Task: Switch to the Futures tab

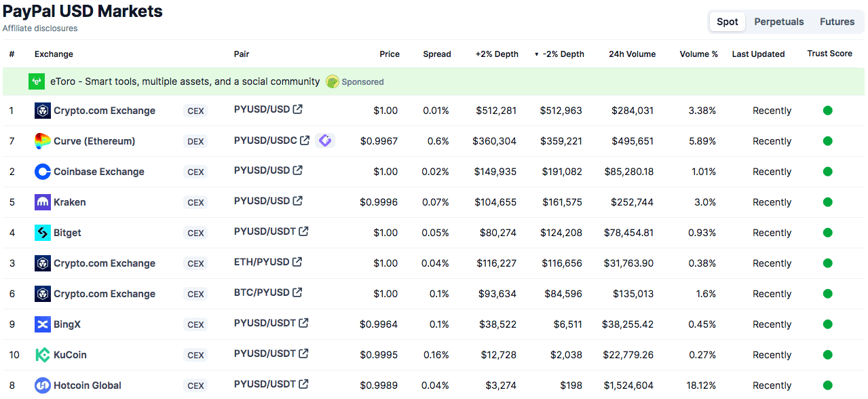Action: [837, 22]
